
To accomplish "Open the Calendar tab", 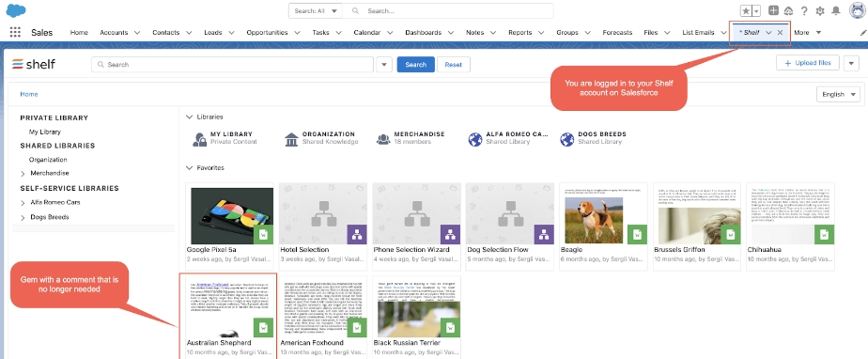I will coord(367,33).
